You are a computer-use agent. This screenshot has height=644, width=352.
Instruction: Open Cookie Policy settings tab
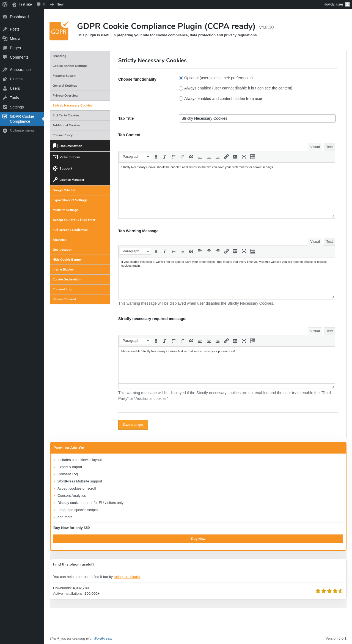[80, 135]
